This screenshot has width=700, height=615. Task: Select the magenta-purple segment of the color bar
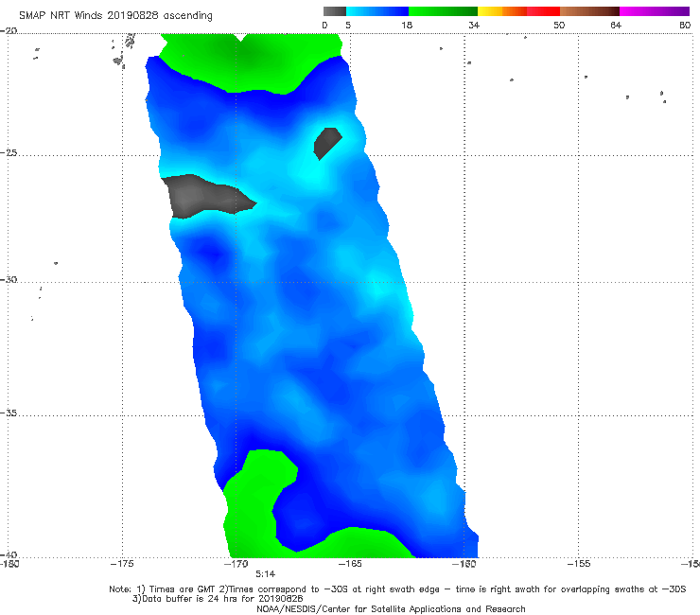point(655,11)
